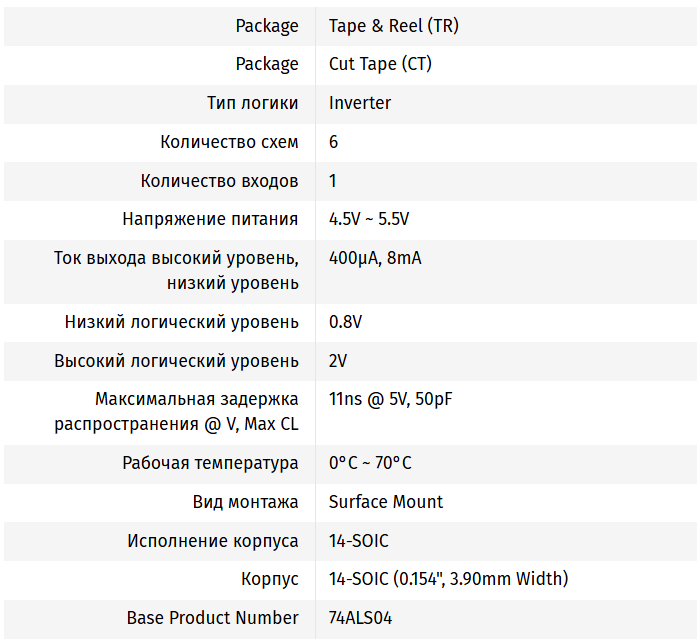Image resolution: width=697 pixels, height=642 pixels.
Task: Click the "Количество схем" label
Action: coord(229,142)
